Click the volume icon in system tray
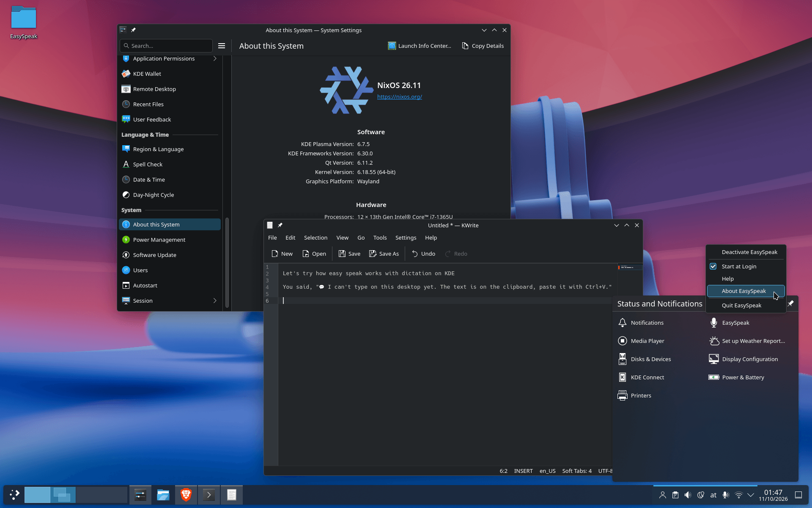 click(688, 495)
